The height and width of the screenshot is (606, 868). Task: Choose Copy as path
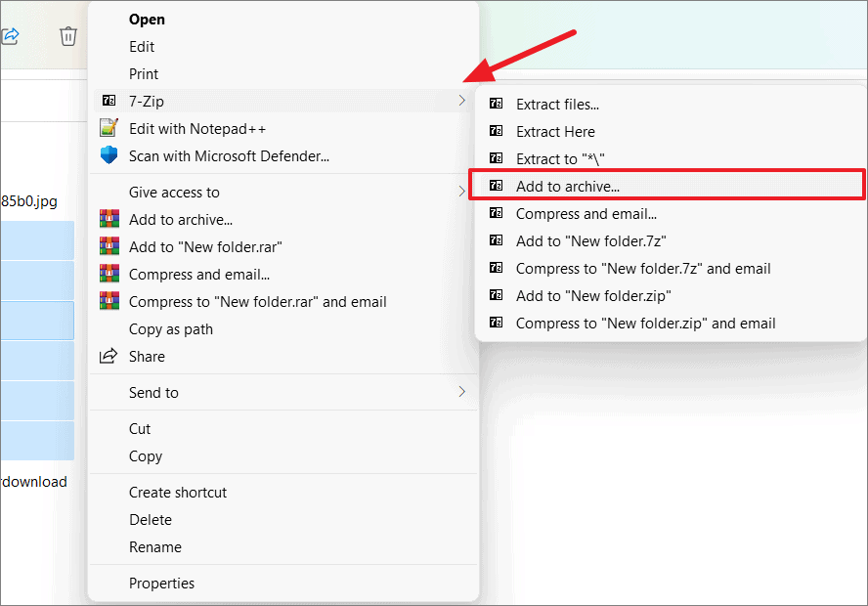(173, 329)
